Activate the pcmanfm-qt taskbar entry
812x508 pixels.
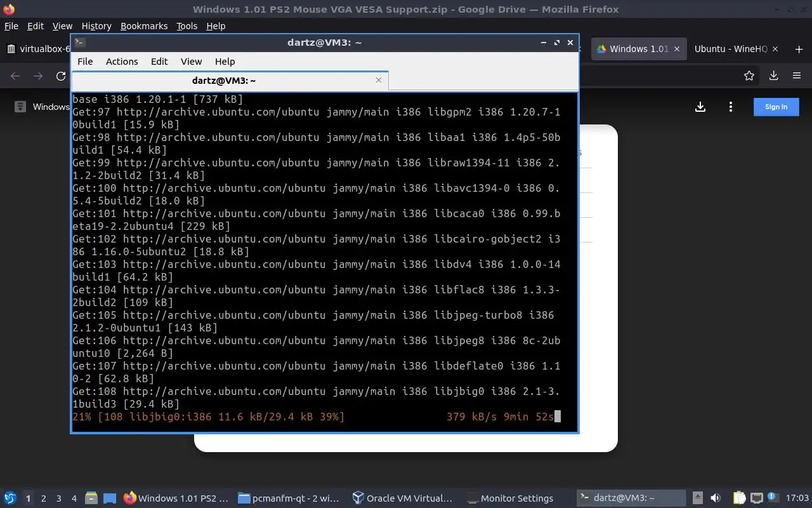click(x=289, y=498)
